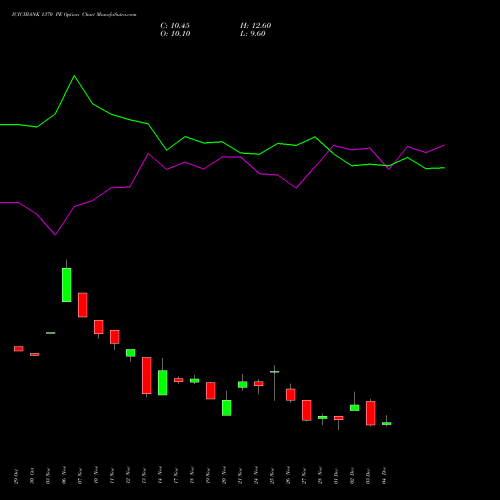Click the "21 Nov" date axis label
500x500 pixels.
[x=240, y=476]
